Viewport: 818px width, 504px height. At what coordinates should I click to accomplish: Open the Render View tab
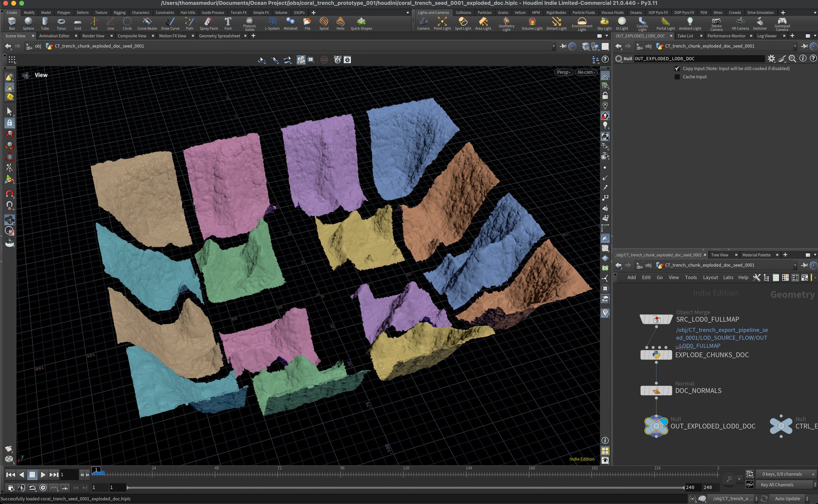pyautogui.click(x=93, y=36)
